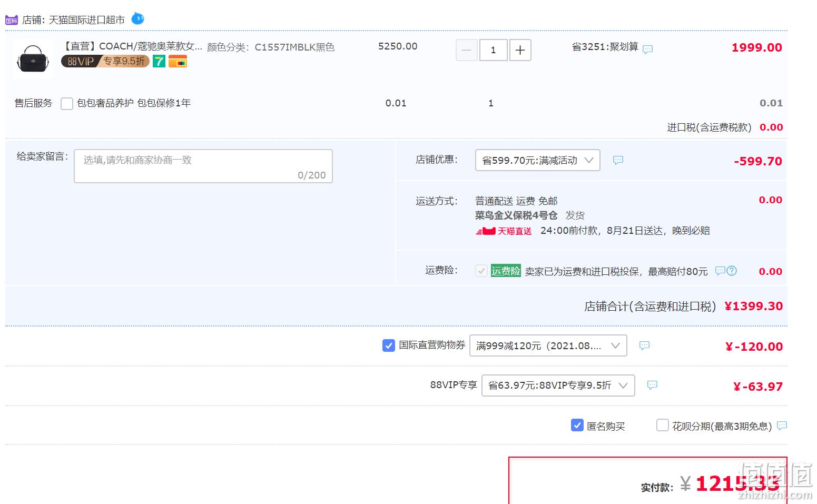Click comment icon beside 满999减120元 dropdown
Screen dimensions: 817x504
[x=644, y=345]
